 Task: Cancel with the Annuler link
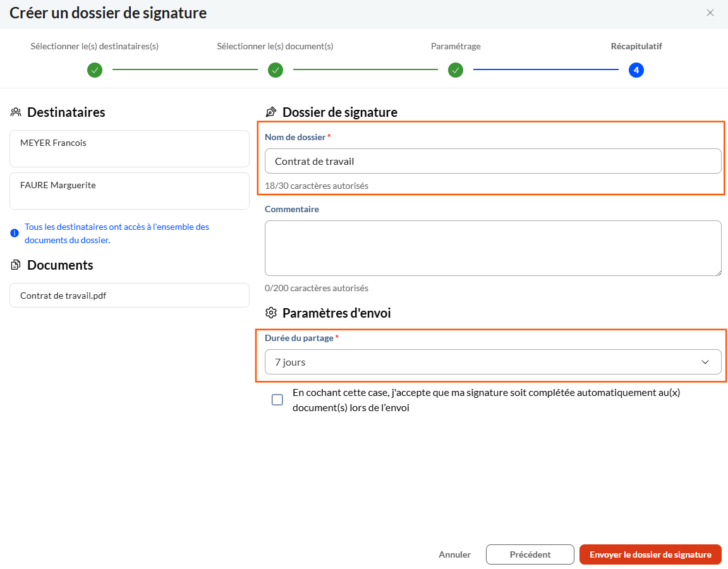click(454, 554)
